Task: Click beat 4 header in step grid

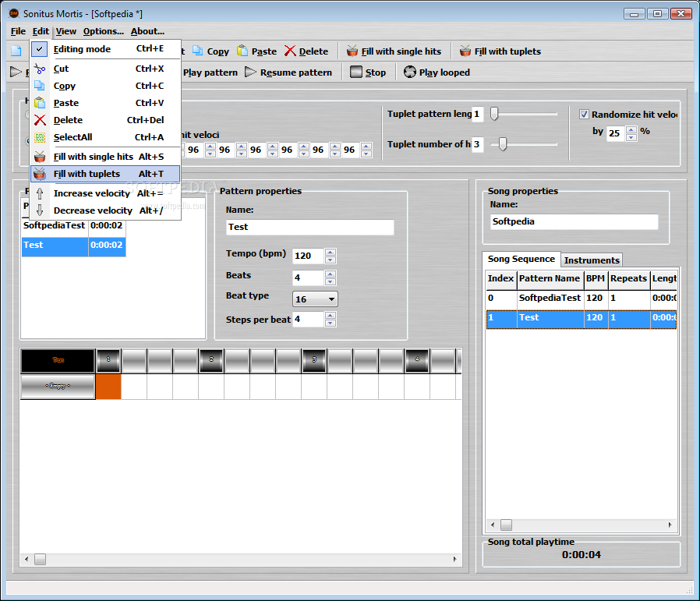Action: point(416,361)
